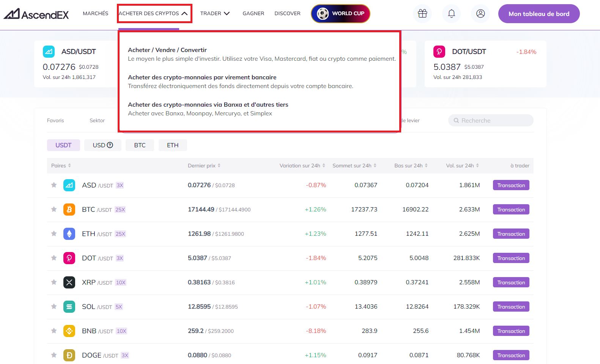Sort by Variation sur 24h column

pos(302,165)
